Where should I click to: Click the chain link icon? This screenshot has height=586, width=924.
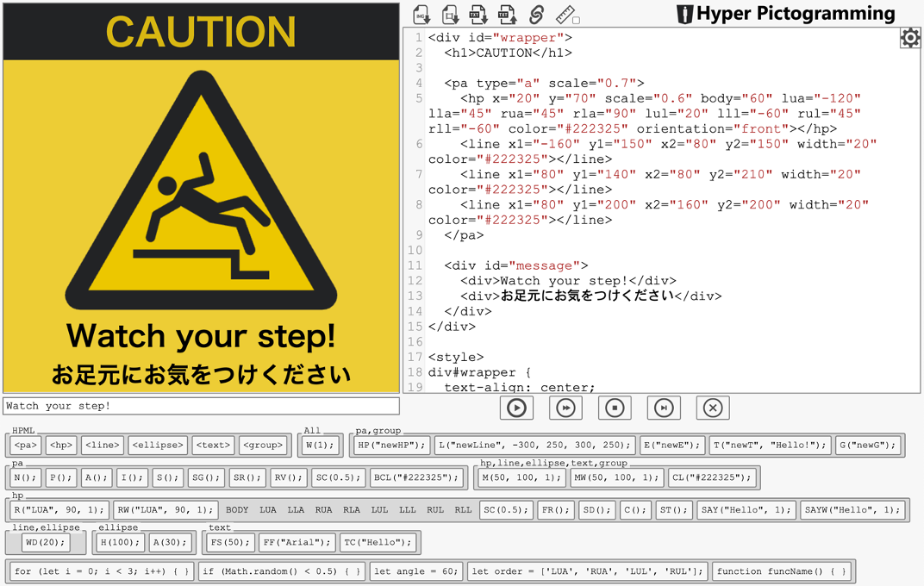(x=536, y=14)
